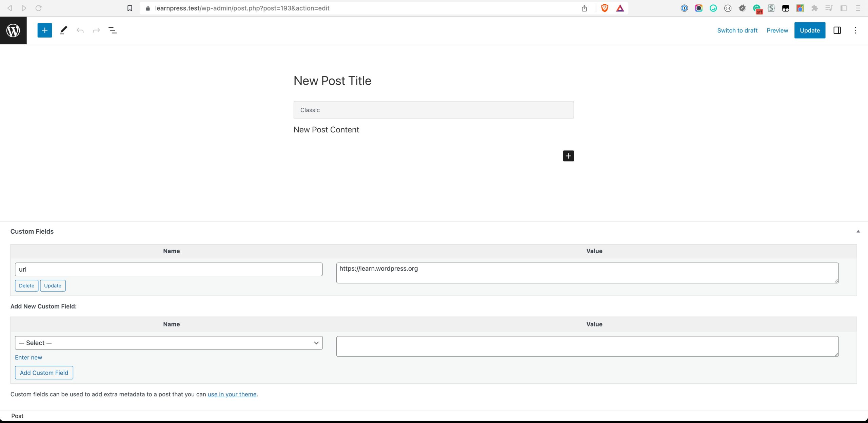Follow the use in your theme link
The image size is (868, 423).
coord(232,394)
